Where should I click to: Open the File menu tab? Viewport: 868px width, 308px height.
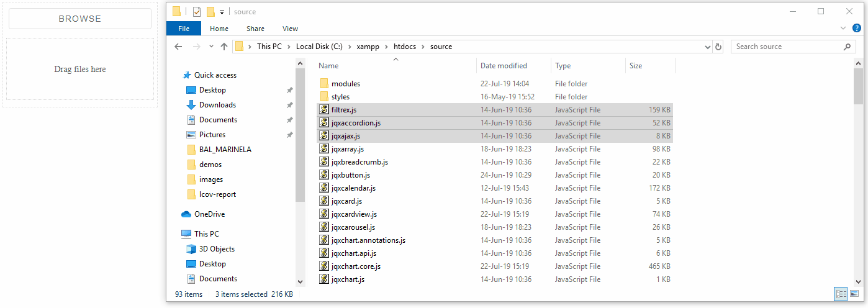point(184,29)
